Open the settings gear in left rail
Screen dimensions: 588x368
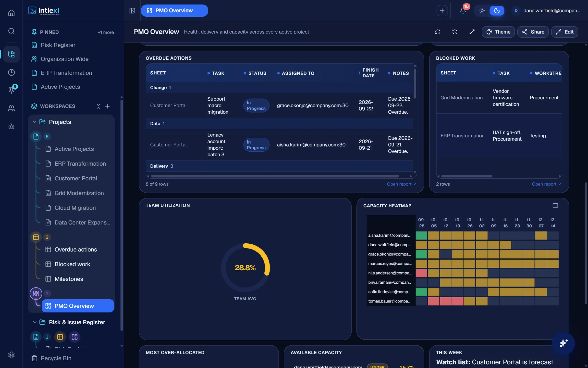point(11,355)
